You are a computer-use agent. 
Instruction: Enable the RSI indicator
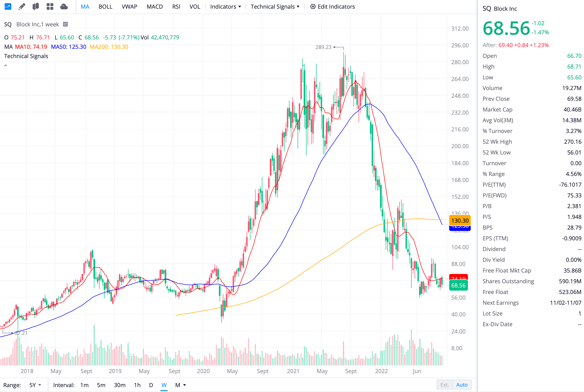point(176,7)
